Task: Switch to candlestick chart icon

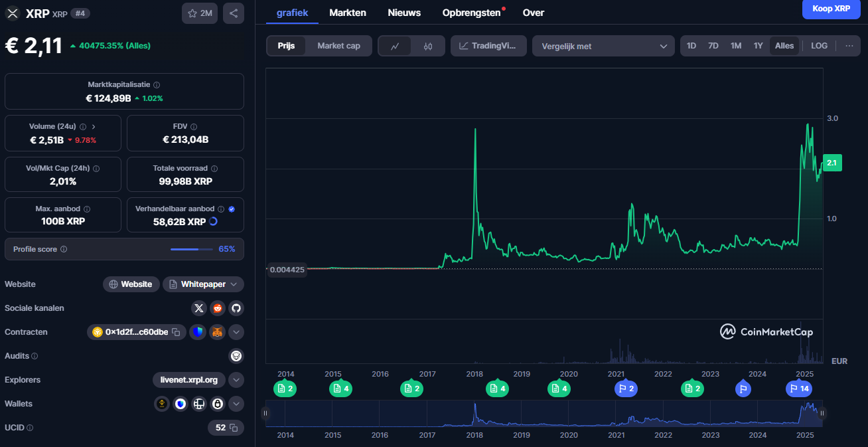Action: click(x=427, y=46)
